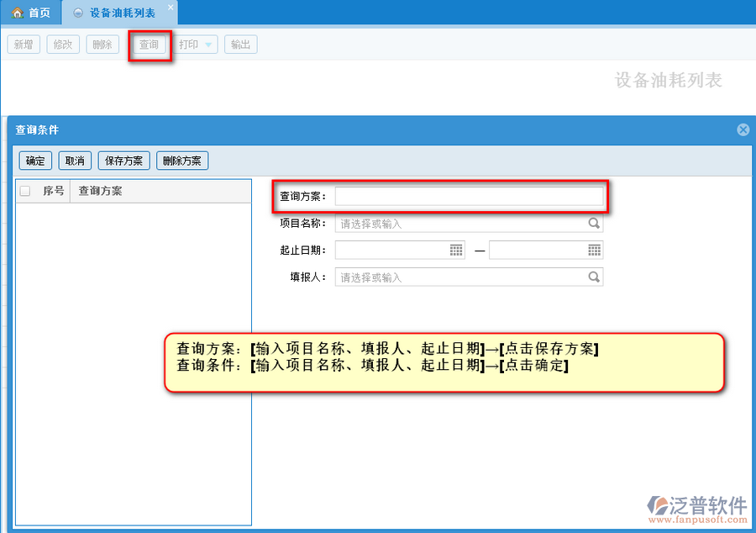Open the end date calendar icon

594,250
